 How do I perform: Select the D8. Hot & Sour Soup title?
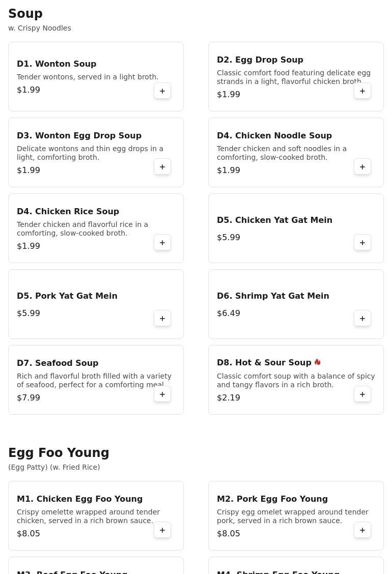point(264,362)
